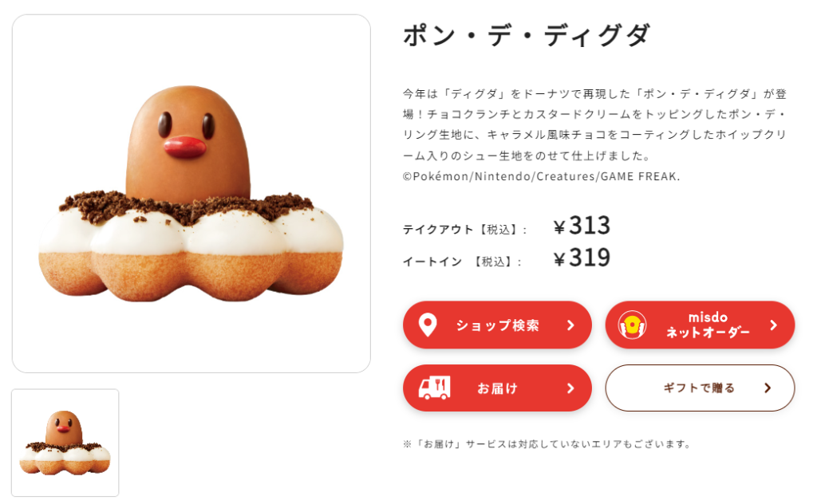Click the ポン・デ・ディグダ product title

coord(527,35)
